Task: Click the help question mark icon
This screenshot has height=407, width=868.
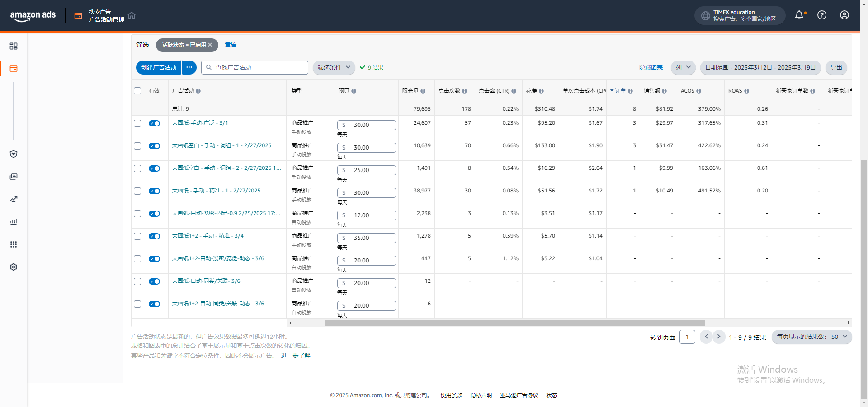Action: [x=822, y=15]
